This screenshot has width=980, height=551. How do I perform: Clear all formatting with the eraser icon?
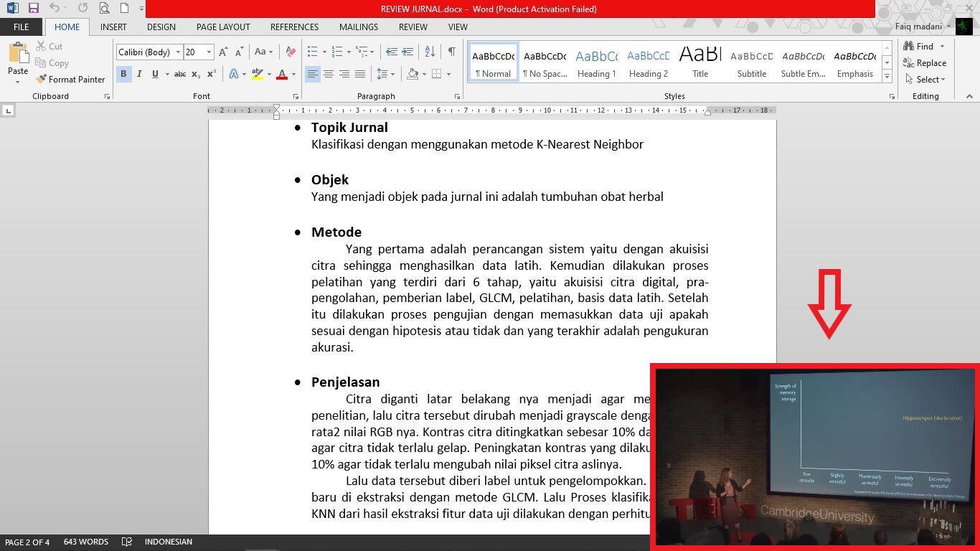pyautogui.click(x=291, y=52)
